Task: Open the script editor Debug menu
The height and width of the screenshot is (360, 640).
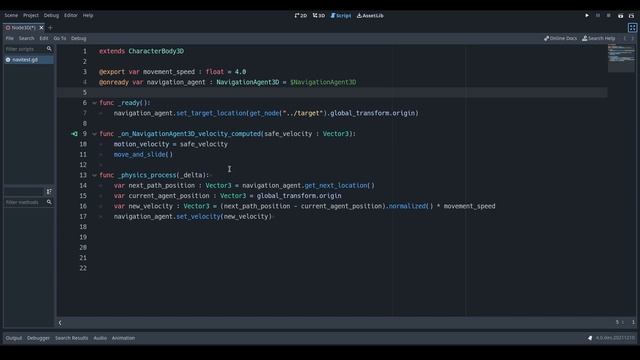Action: coord(78,38)
